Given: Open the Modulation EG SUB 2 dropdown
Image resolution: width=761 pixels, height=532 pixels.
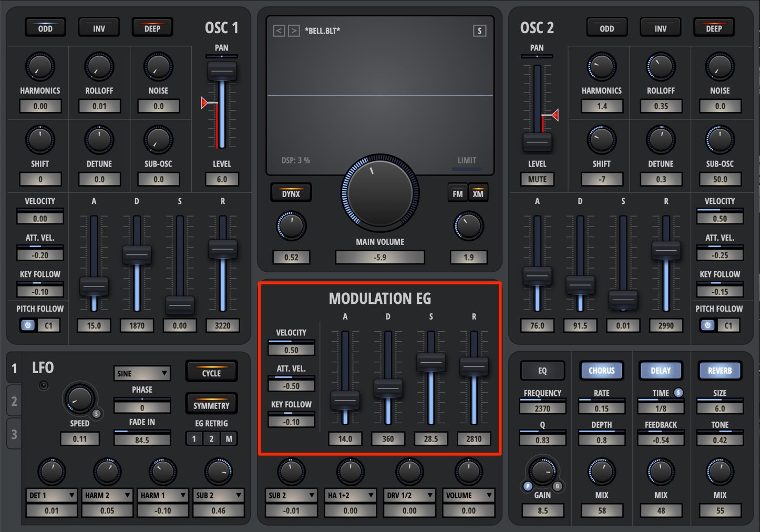Looking at the screenshot, I should (291, 495).
